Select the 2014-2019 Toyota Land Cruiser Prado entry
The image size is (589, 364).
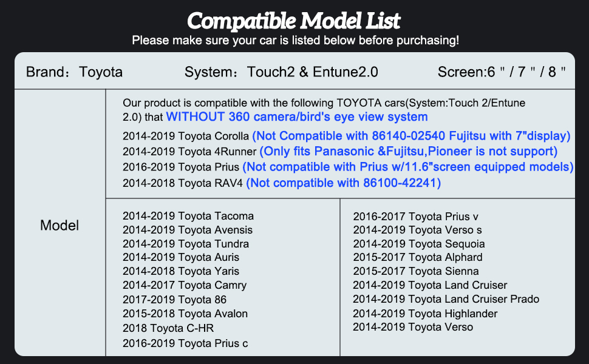coord(446,299)
